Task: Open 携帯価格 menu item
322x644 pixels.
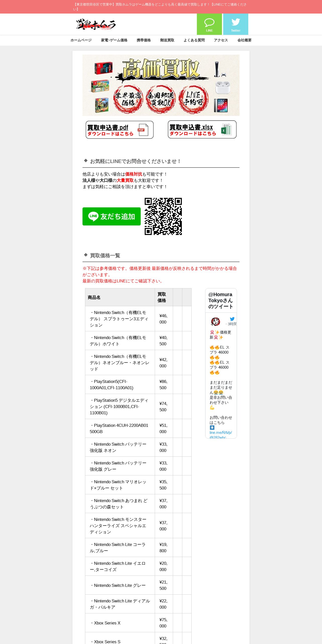Action: [x=144, y=40]
